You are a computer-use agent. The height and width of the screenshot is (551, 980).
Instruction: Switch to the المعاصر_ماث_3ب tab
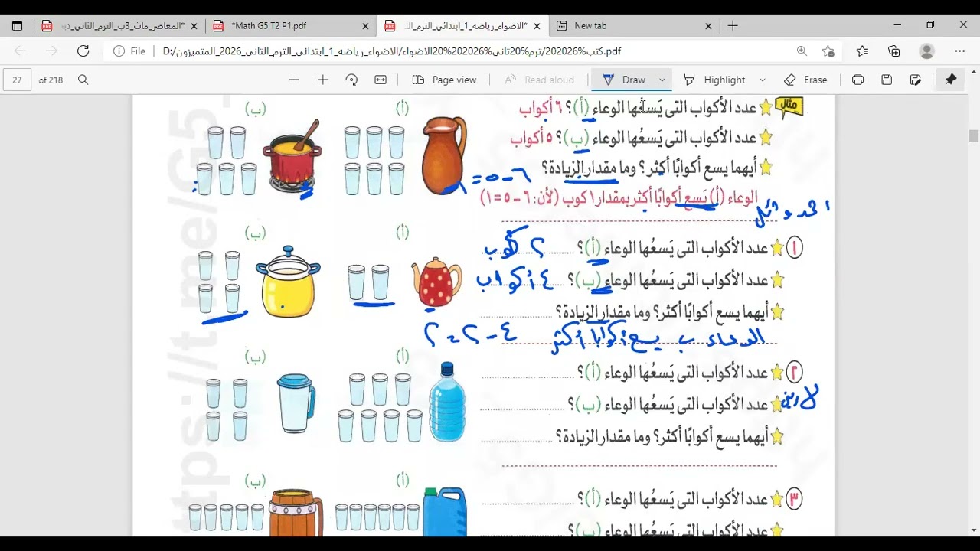pos(119,26)
